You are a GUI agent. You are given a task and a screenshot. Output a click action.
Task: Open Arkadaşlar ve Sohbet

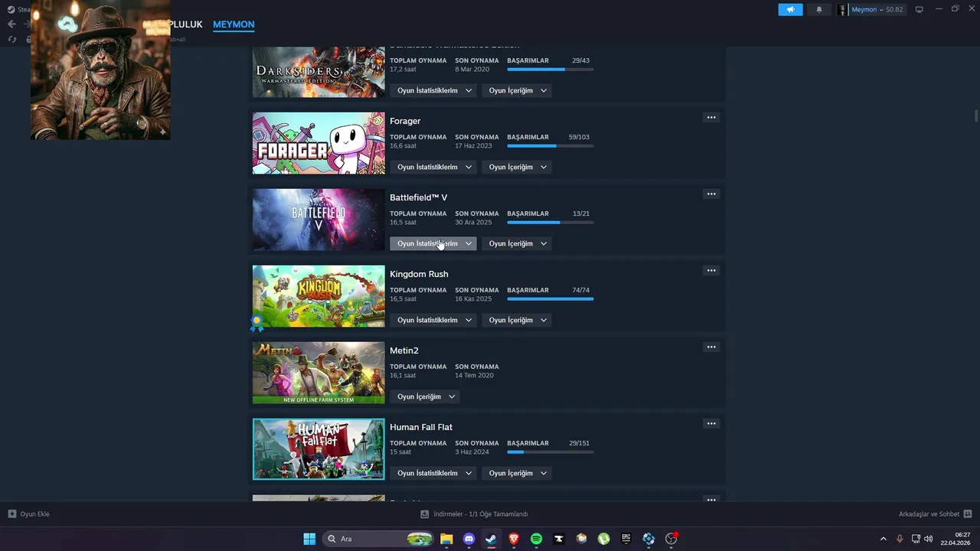click(x=936, y=514)
